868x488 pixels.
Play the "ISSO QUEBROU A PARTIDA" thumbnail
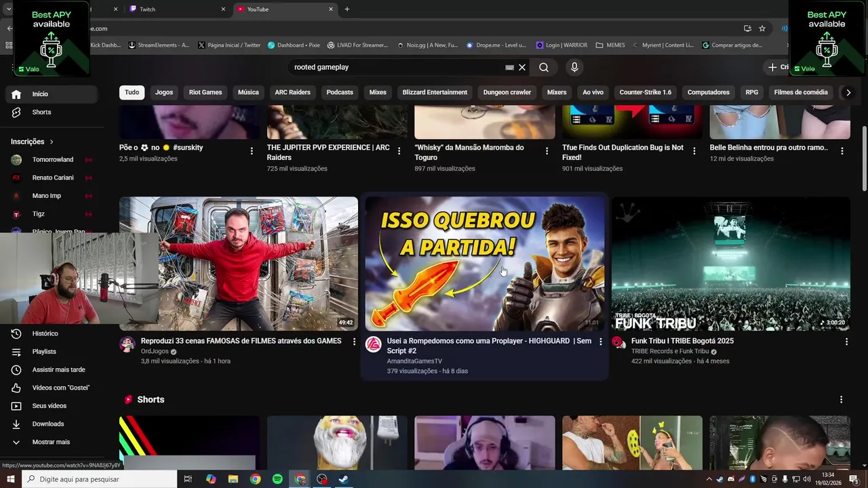tap(485, 264)
